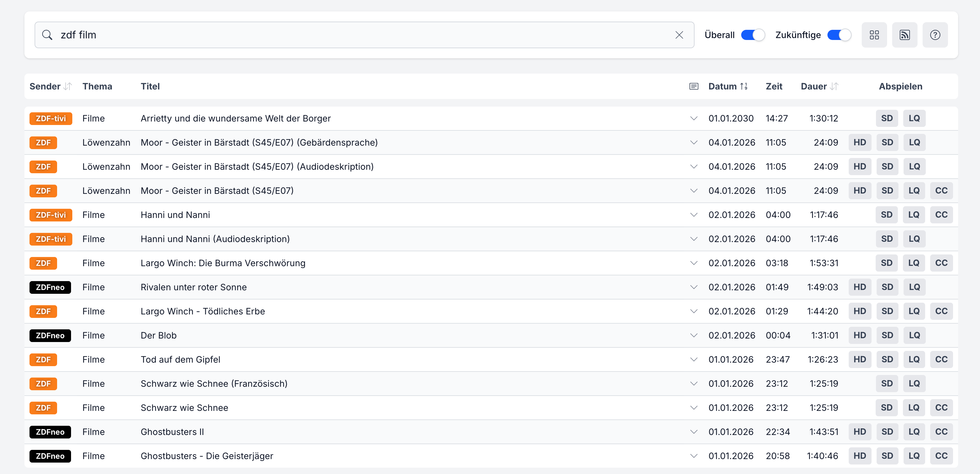
Task: Open the help question mark icon
Action: point(935,35)
